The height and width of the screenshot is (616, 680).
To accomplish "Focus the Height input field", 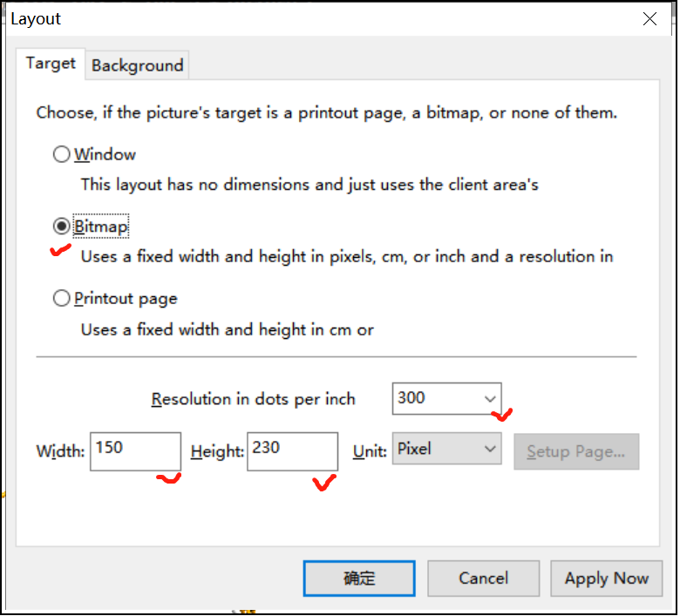I will tap(292, 451).
